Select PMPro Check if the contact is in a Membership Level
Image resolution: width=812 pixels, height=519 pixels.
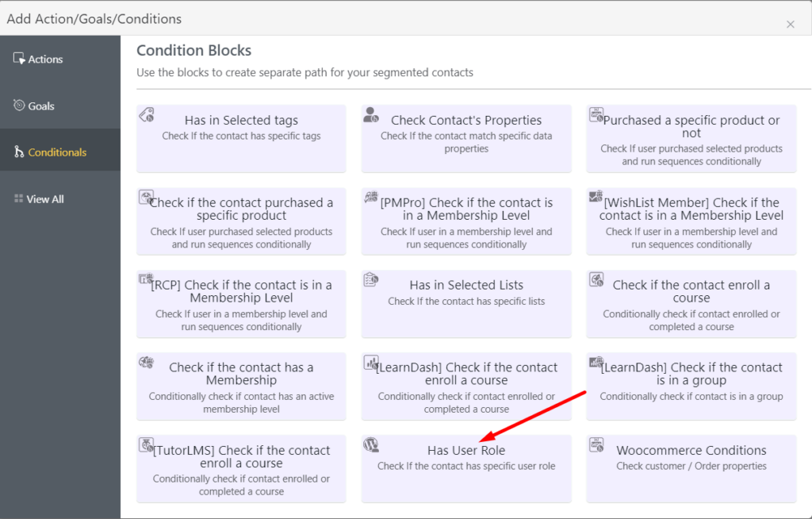coord(466,209)
